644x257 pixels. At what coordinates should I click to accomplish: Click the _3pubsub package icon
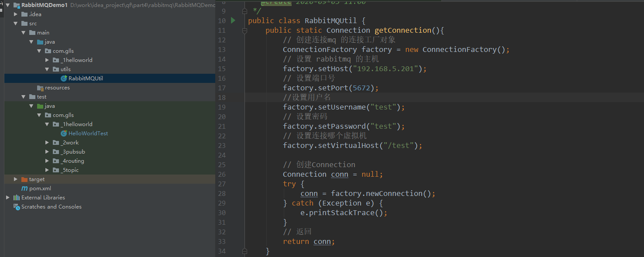[56, 152]
